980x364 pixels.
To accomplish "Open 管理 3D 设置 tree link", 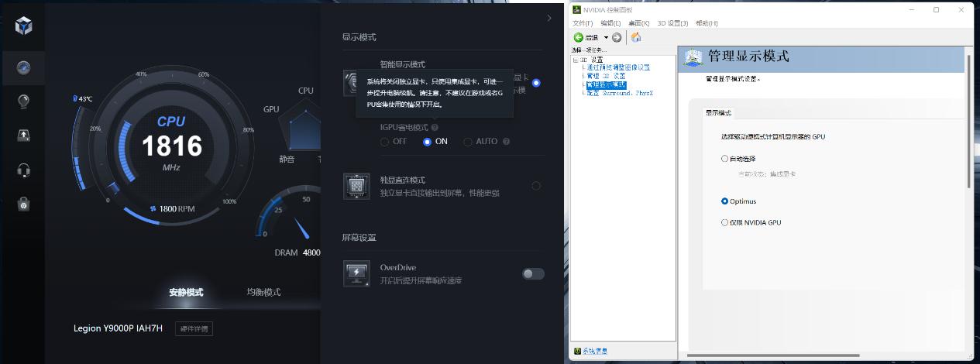I will click(606, 76).
